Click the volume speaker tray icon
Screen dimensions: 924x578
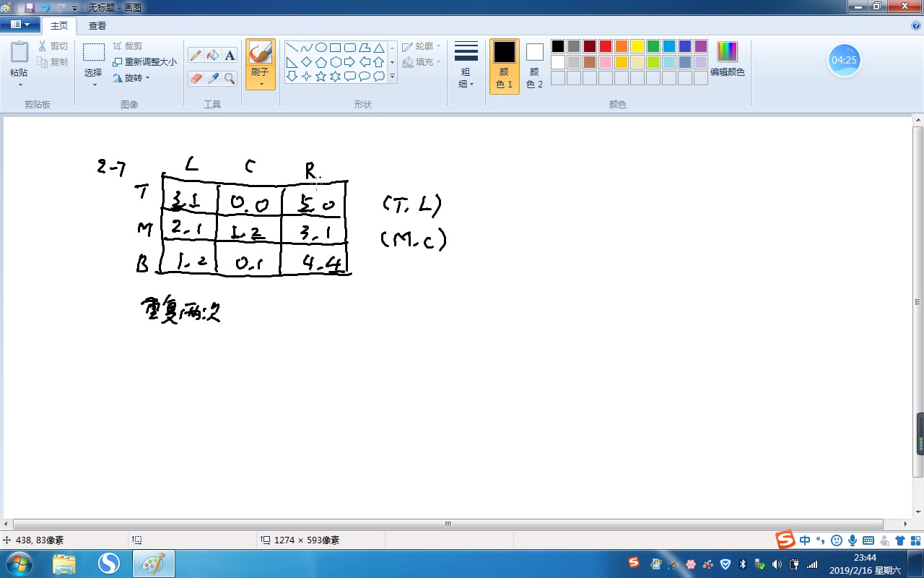point(776,564)
